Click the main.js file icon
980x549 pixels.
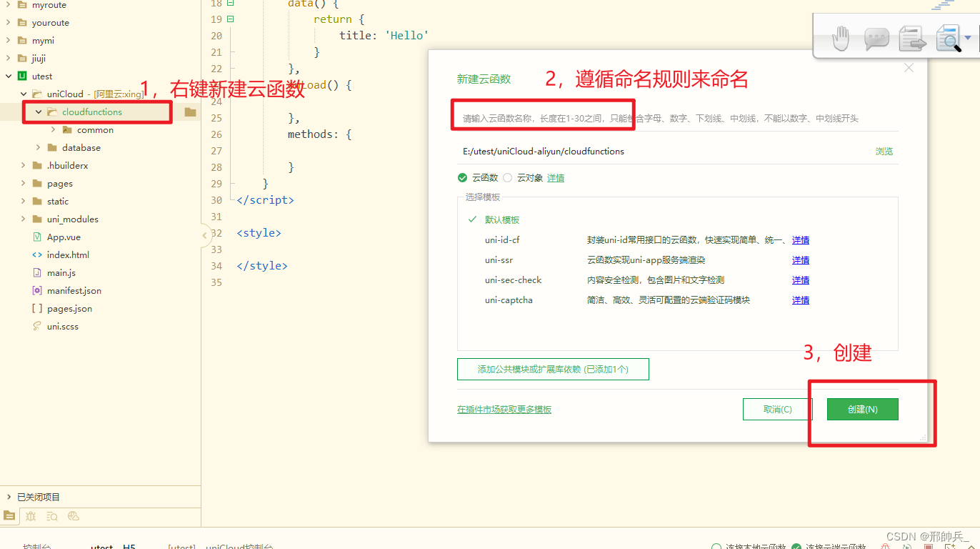pos(37,272)
